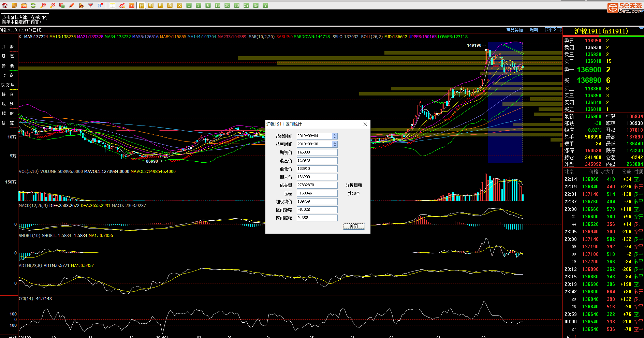Select 60-minute period button
Viewport: 644px width, 338px height.
[x=237, y=5]
